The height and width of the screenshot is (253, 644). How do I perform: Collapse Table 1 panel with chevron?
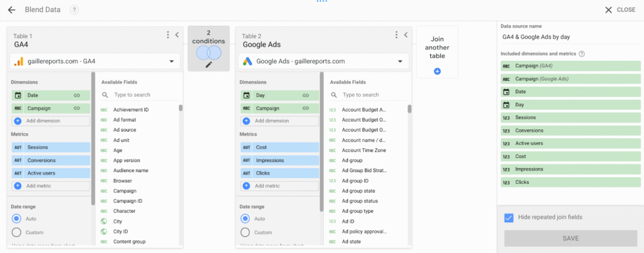point(177,35)
